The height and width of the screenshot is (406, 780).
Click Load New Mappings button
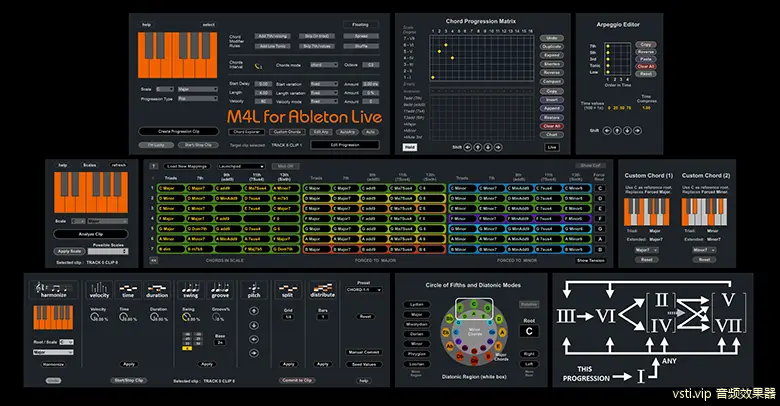(x=187, y=166)
